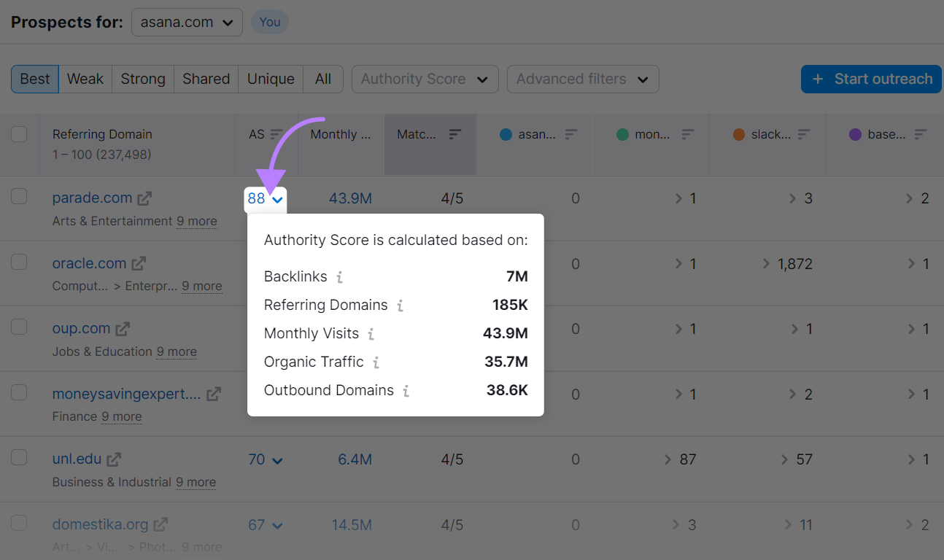Select all rows with header checkbox
The height and width of the screenshot is (560, 944).
pyautogui.click(x=19, y=134)
